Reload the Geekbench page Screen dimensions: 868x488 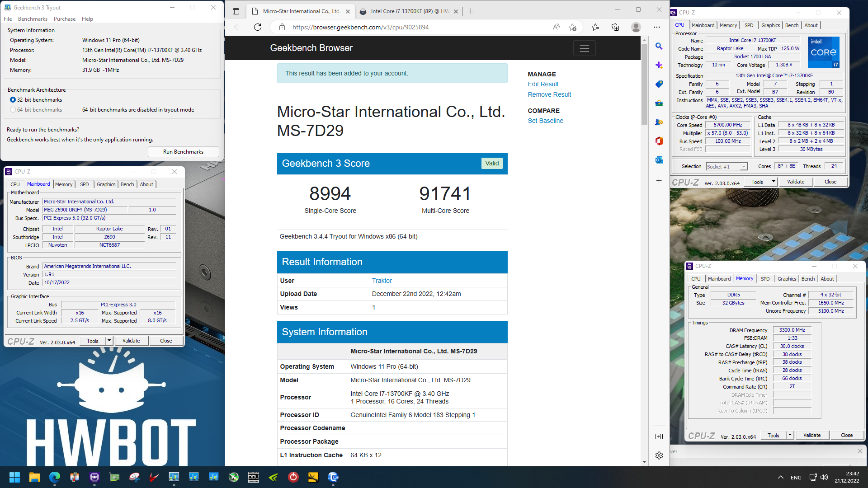(x=258, y=27)
